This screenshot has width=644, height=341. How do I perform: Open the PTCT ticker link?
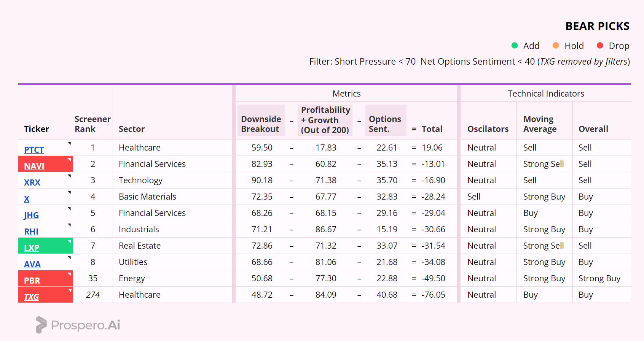pos(34,150)
